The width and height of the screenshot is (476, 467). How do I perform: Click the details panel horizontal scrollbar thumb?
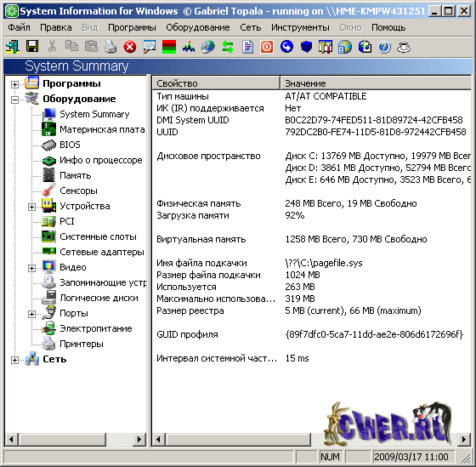238,439
